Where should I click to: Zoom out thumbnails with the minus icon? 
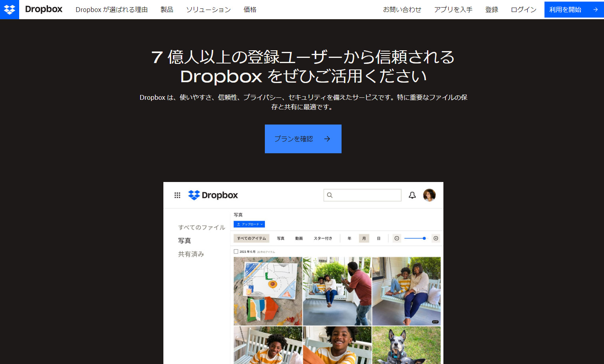coord(396,238)
